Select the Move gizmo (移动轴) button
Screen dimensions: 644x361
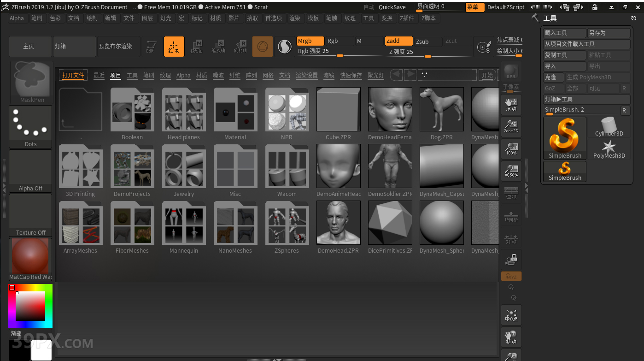pos(197,47)
